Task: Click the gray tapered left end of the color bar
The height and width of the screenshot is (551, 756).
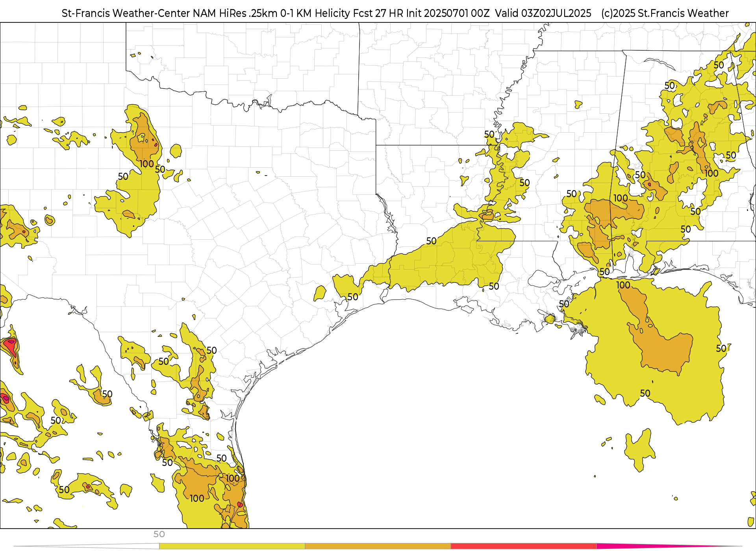Action: 87,546
